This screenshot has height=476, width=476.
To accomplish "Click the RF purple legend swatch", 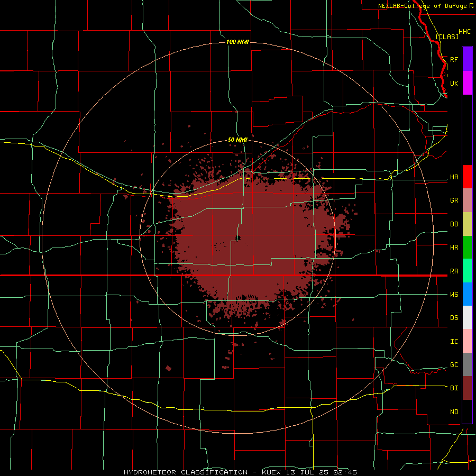I will (467, 59).
